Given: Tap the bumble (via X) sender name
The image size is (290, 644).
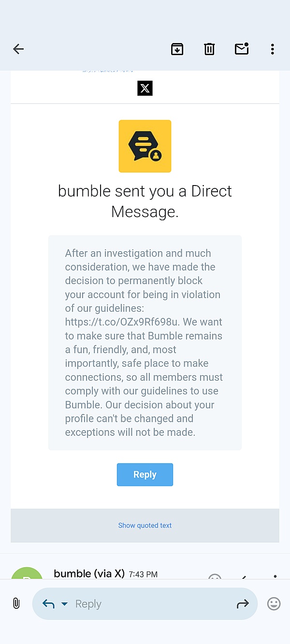Looking at the screenshot, I should click(89, 573).
